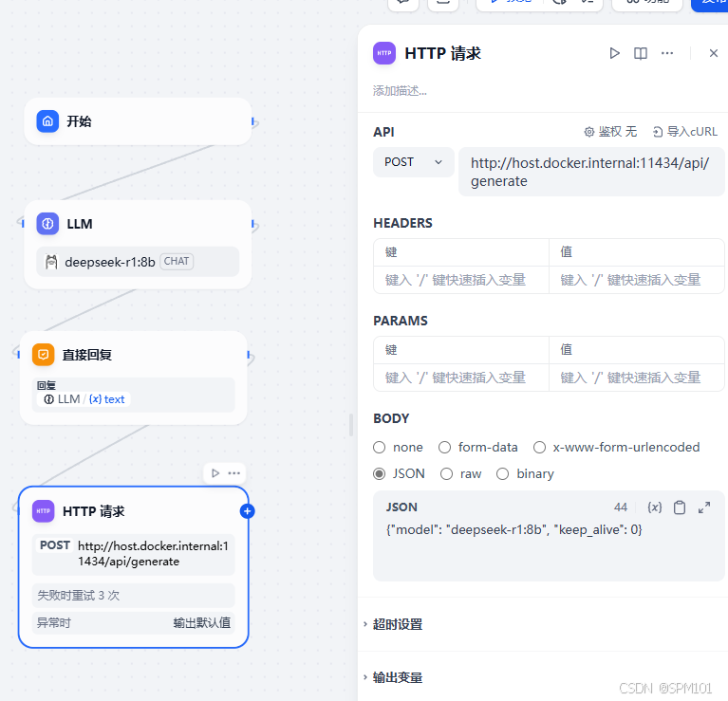Click the HTTP node purple icon on canvas
Screen dimensions: 728x701
43,511
